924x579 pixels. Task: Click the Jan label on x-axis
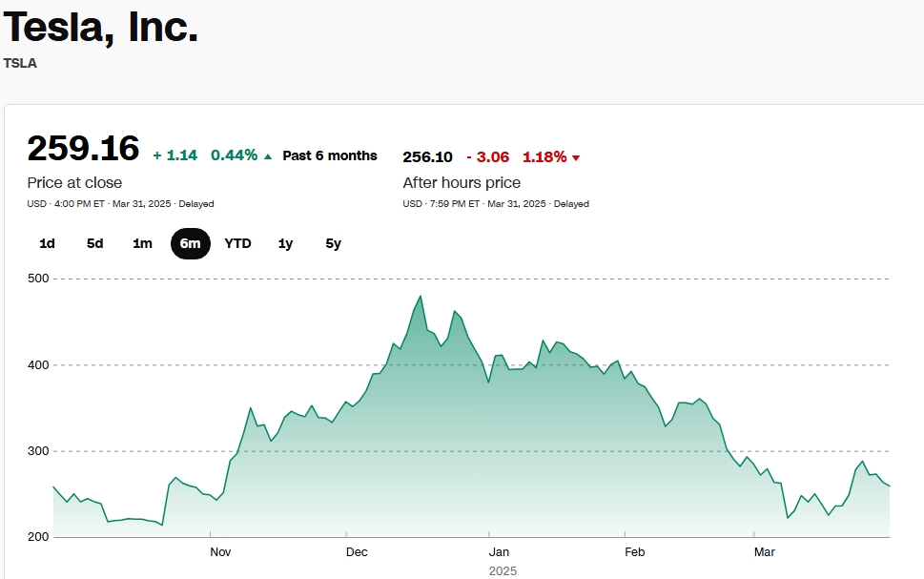point(499,551)
